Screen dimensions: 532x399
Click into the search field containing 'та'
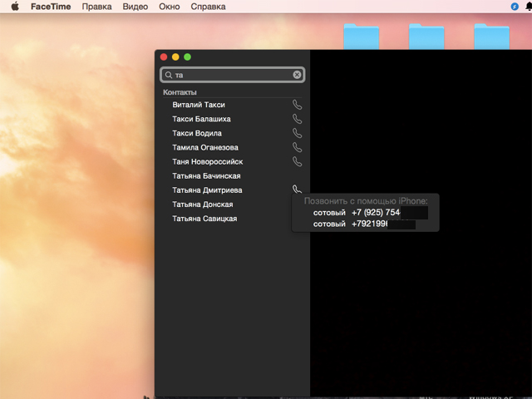click(233, 75)
